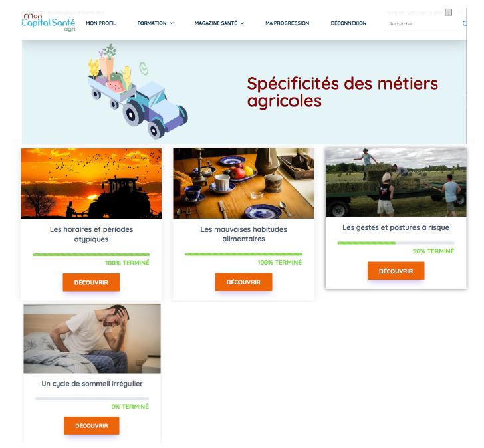Open the hay bale workers thumbnail
This screenshot has height=448, width=484.
coord(396,182)
